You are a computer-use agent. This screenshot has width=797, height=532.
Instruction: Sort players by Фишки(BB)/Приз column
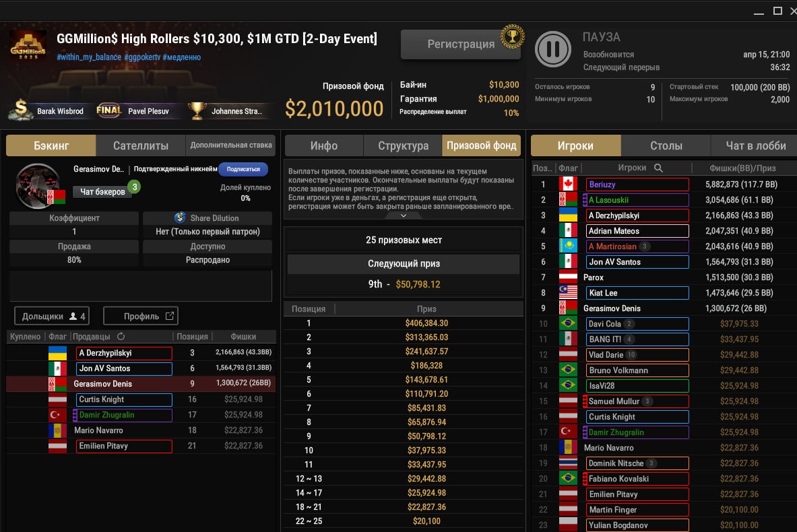click(x=742, y=168)
